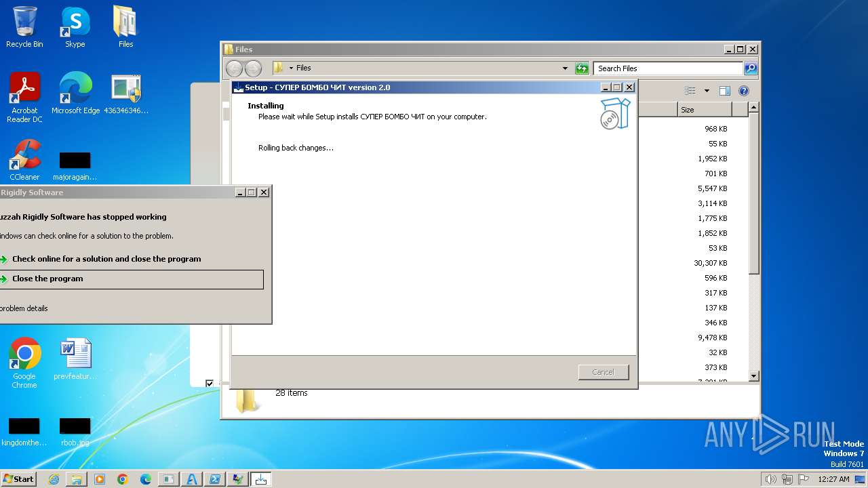Screen dimensions: 868x488
Task: Expand the view options dropdown arrow
Action: [x=707, y=91]
